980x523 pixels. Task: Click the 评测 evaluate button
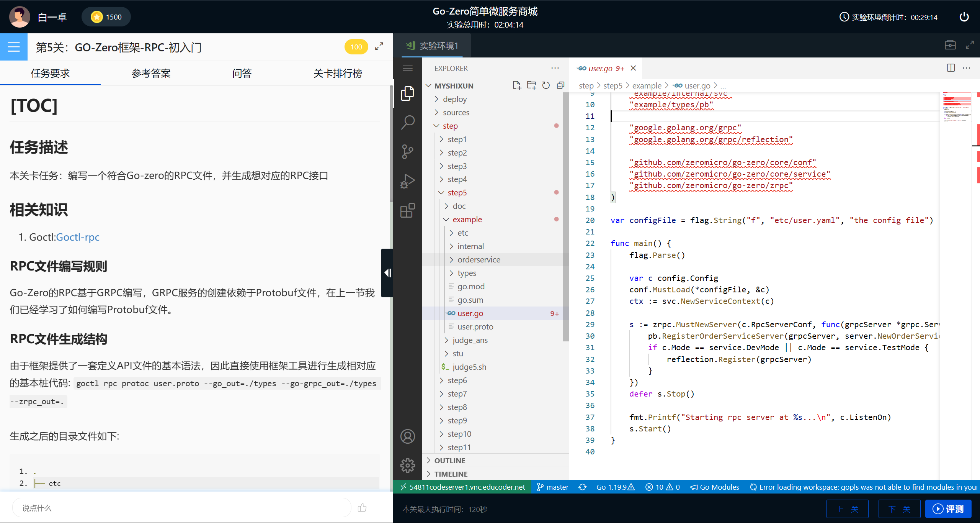[948, 509]
